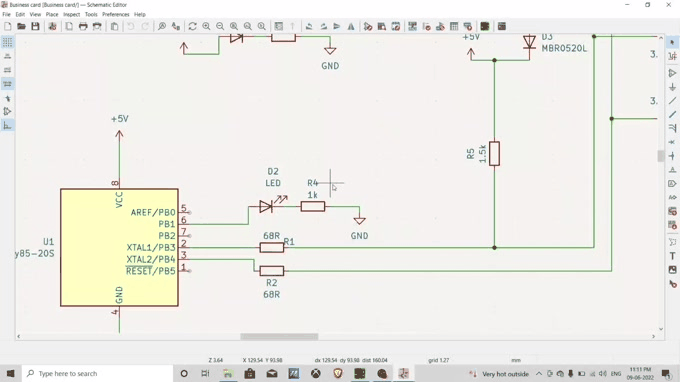The image size is (680, 382).
Task: Run the Electrical Rules Checker
Action: click(x=426, y=26)
